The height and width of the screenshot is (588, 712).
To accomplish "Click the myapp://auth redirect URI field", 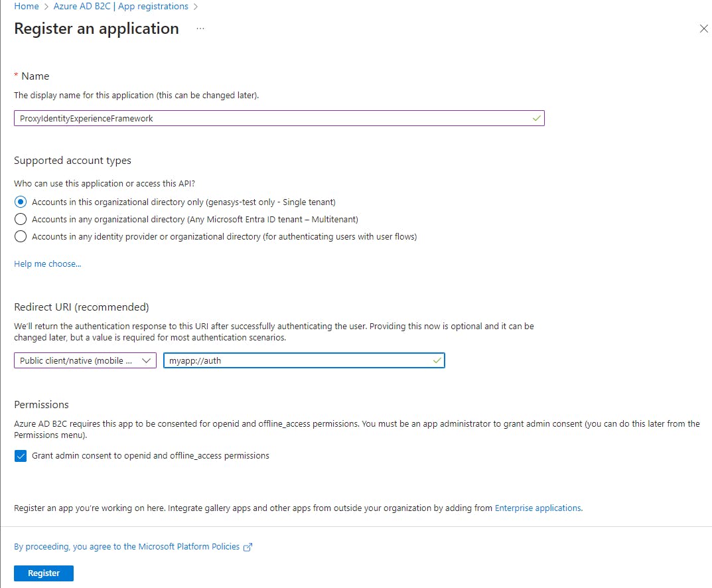I will [x=304, y=360].
